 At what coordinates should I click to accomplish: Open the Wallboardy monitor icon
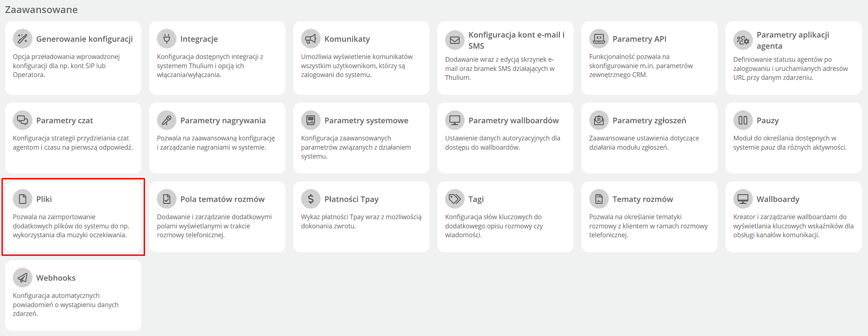tap(743, 199)
